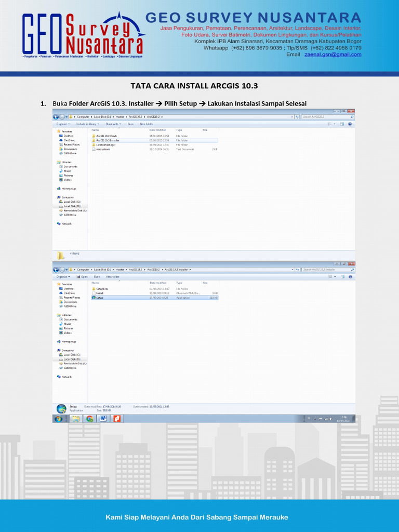Open view options dropdown in ArcGIS10.2 window
Screen dimensions: 399x532
pyautogui.click(x=335, y=124)
